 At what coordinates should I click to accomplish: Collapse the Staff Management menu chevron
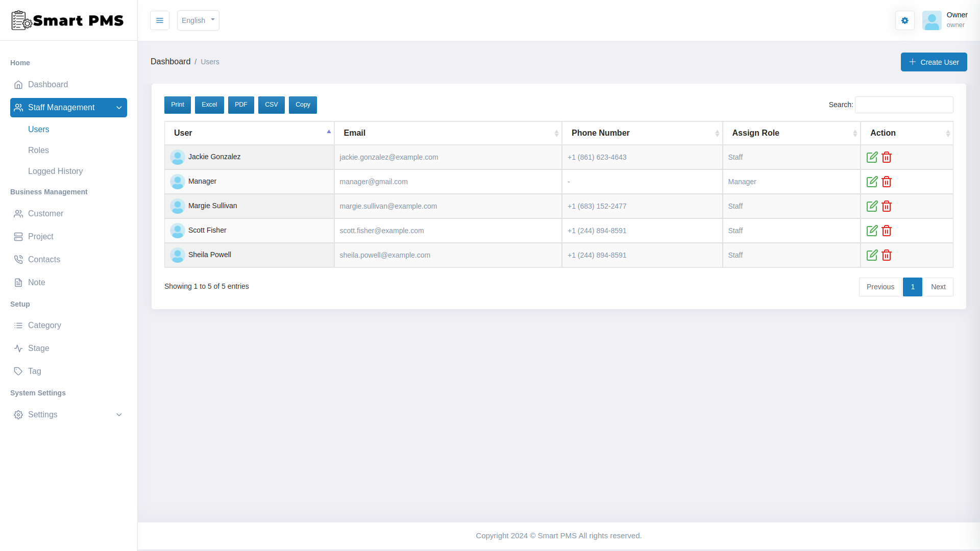tap(119, 108)
